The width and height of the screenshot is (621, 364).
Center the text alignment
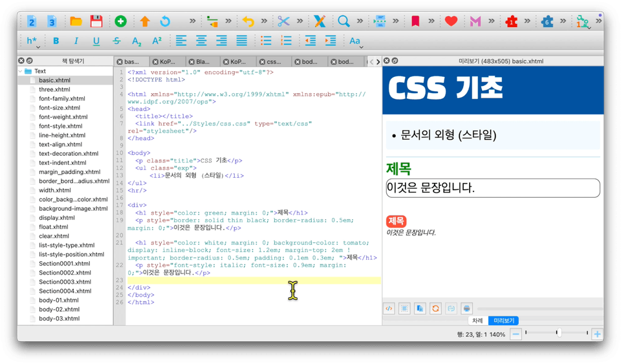click(201, 41)
